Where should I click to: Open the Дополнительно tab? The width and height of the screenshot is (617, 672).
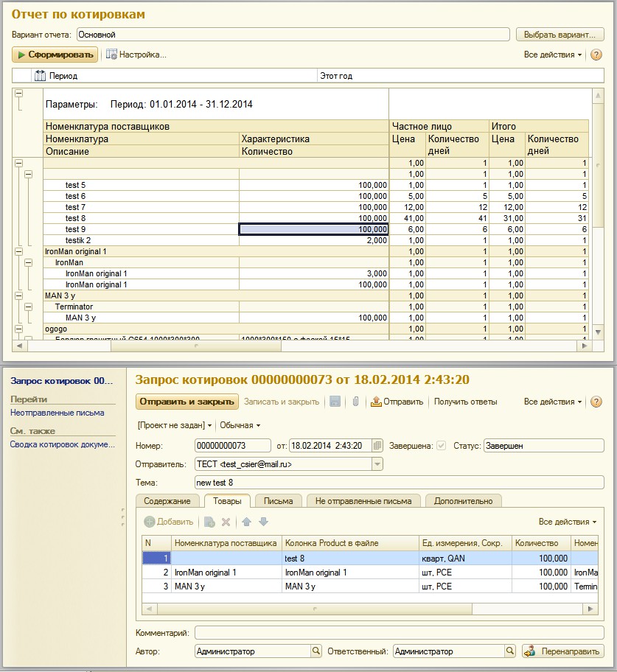463,501
